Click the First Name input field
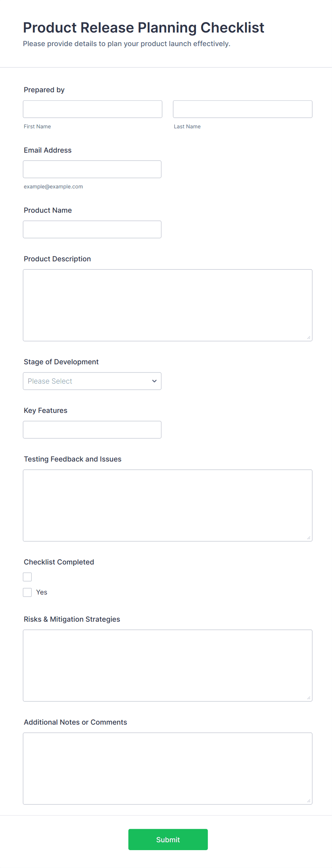Image resolution: width=332 pixels, height=868 pixels. point(92,109)
